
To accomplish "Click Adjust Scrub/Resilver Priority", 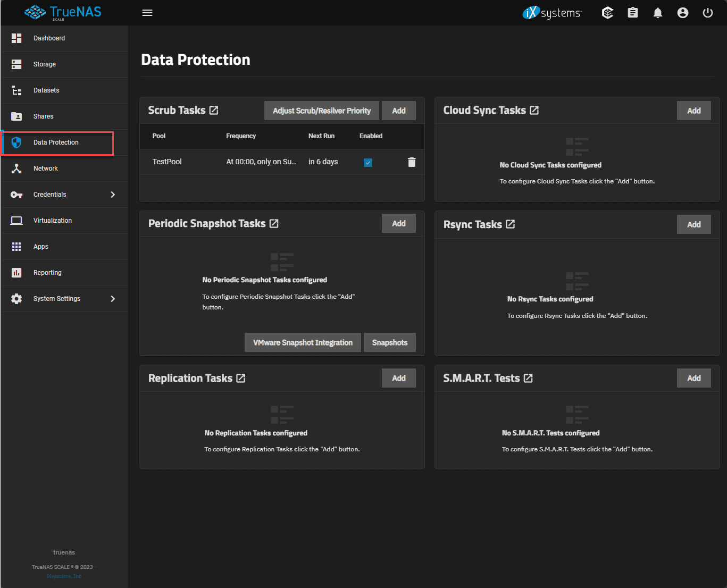I will (x=321, y=110).
